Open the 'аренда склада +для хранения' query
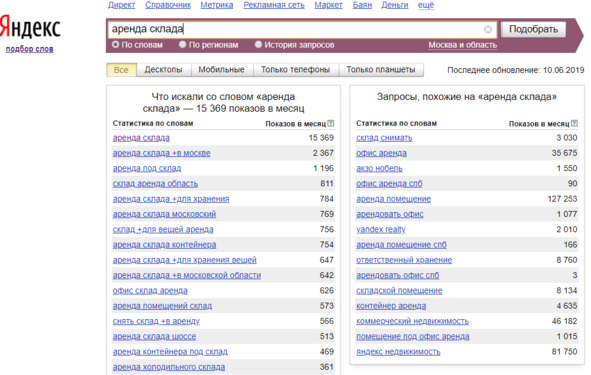This screenshot has width=591, height=375. coord(171,199)
